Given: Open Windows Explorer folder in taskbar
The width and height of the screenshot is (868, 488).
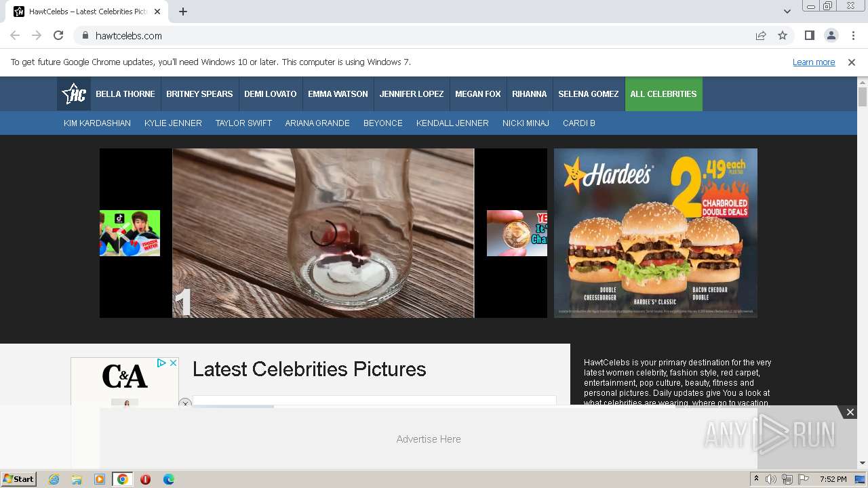Looking at the screenshot, I should pos(77,479).
